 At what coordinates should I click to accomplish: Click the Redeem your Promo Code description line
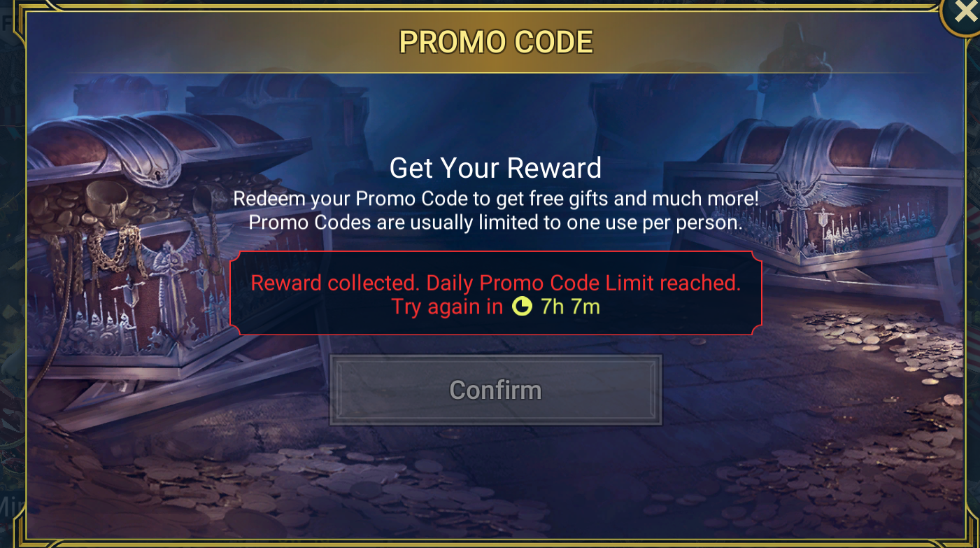[495, 199]
